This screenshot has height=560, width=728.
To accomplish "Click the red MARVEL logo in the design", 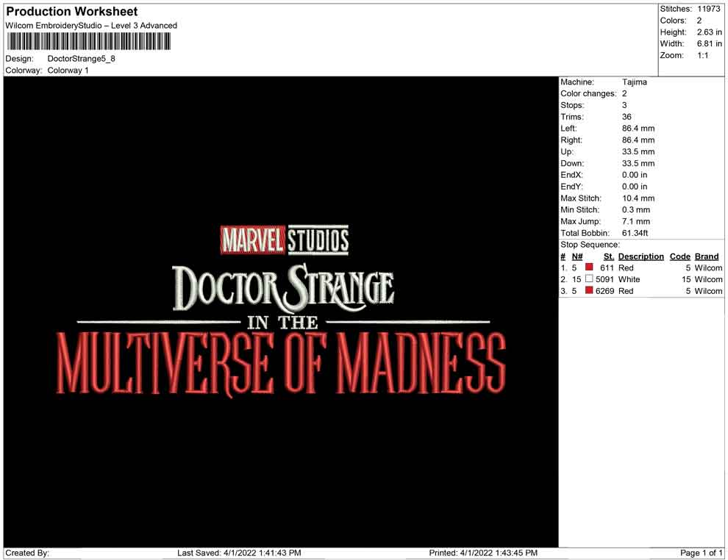I will click(x=252, y=240).
